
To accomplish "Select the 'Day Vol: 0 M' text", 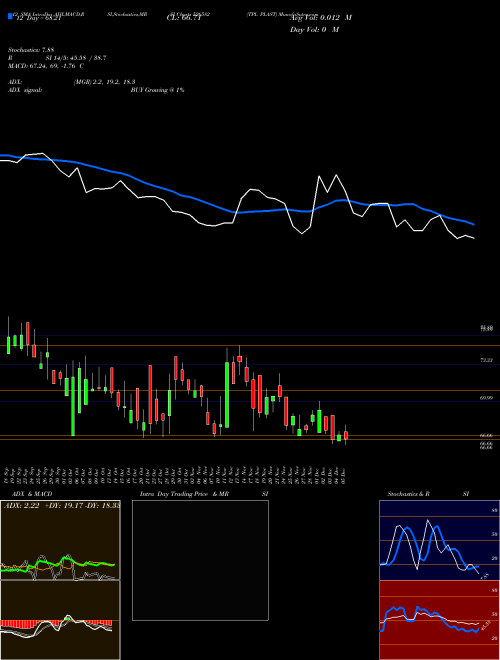I will [314, 29].
